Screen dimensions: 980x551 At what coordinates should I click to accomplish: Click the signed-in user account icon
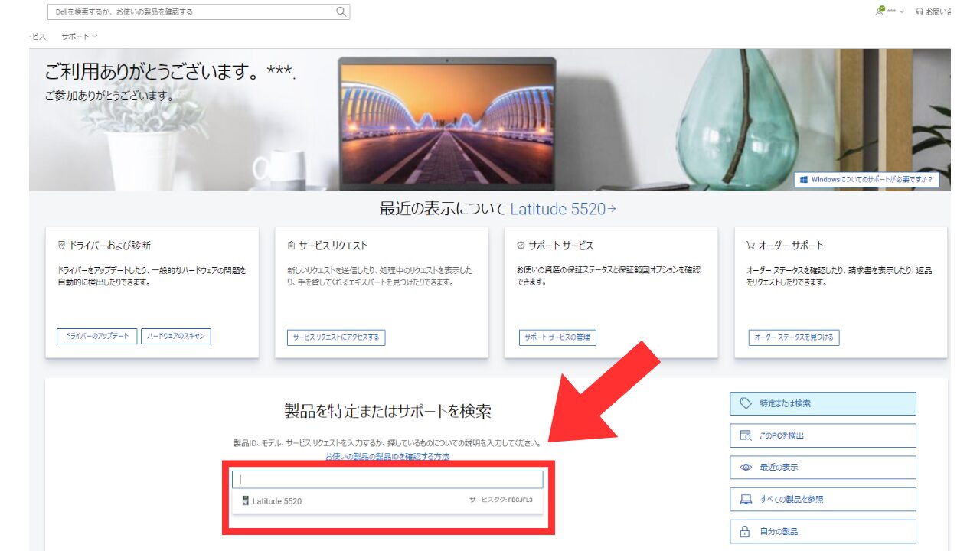click(x=880, y=11)
